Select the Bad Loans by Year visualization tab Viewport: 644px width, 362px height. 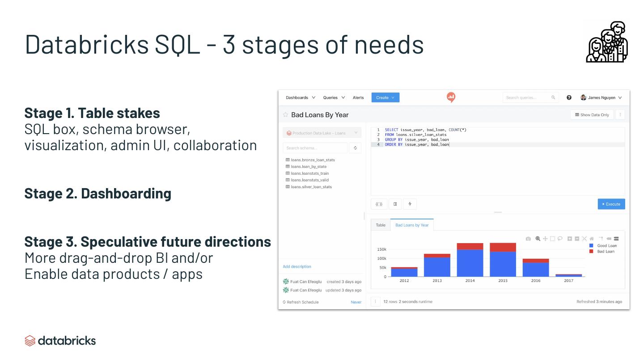click(x=412, y=225)
